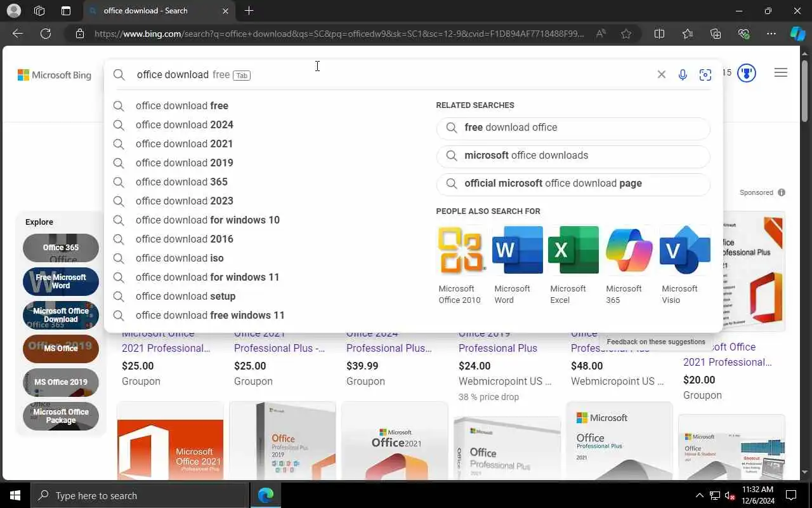Screen dimensions: 812x508
Task: Click the Windows taskbar search box
Action: [x=140, y=495]
